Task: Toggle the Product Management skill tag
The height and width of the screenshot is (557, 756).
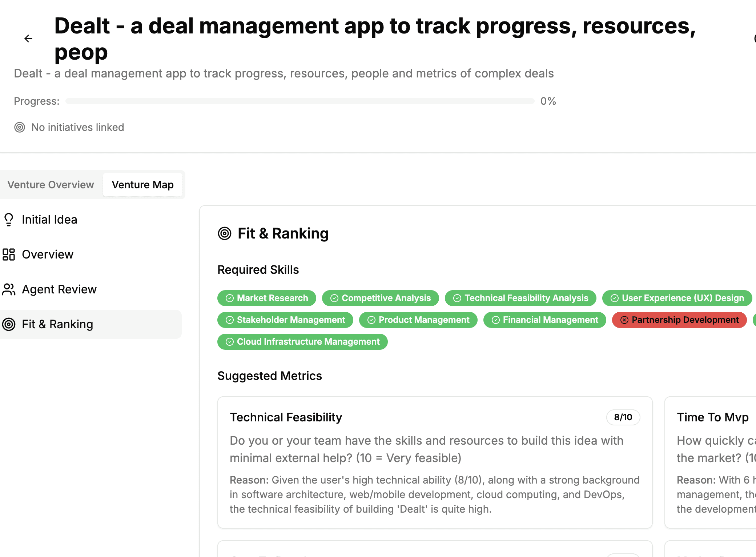Action: coord(418,320)
